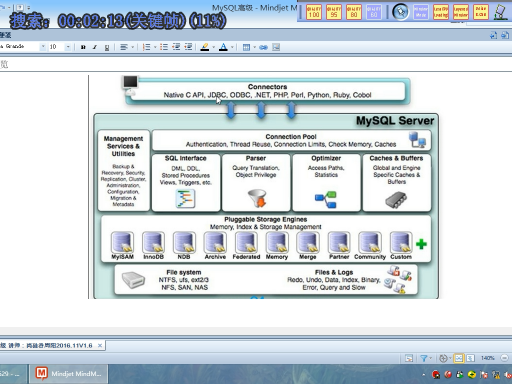Open Mindjet MindManager from the taskbar
Viewport: 512px width, 384px height.
pyautogui.click(x=69, y=374)
